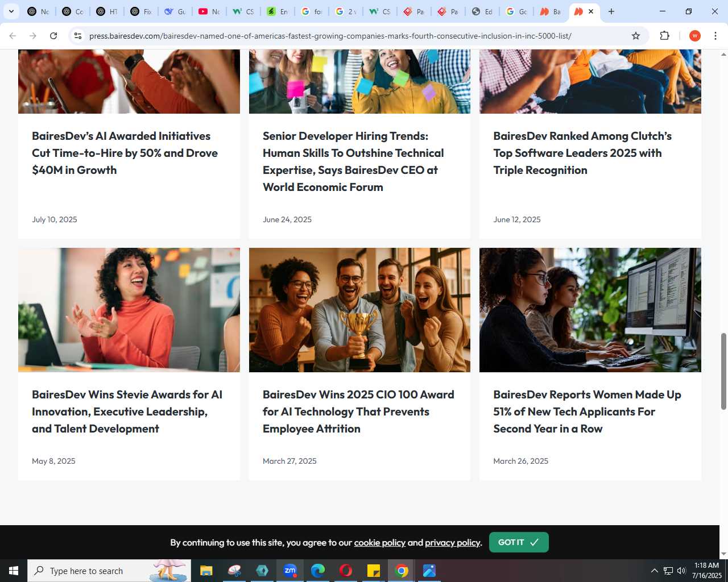Click the July 10, 2025 date
728x582 pixels.
55,219
